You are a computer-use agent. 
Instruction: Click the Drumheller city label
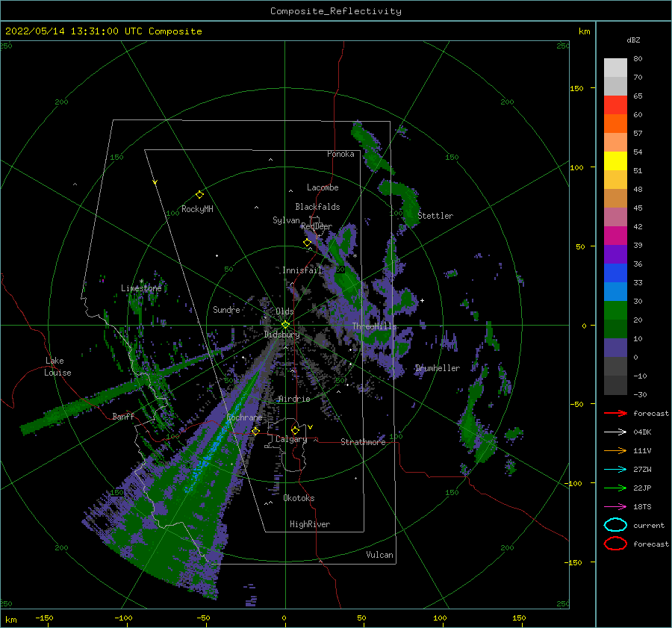pos(438,368)
